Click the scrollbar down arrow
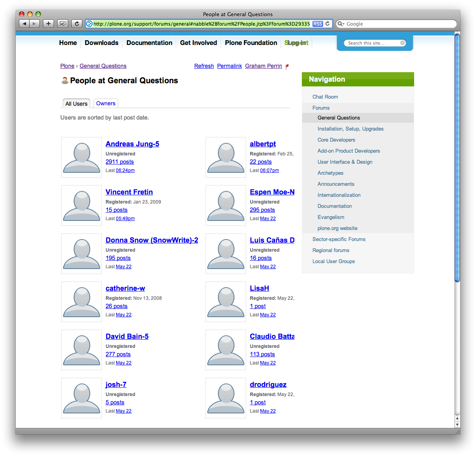 457,425
